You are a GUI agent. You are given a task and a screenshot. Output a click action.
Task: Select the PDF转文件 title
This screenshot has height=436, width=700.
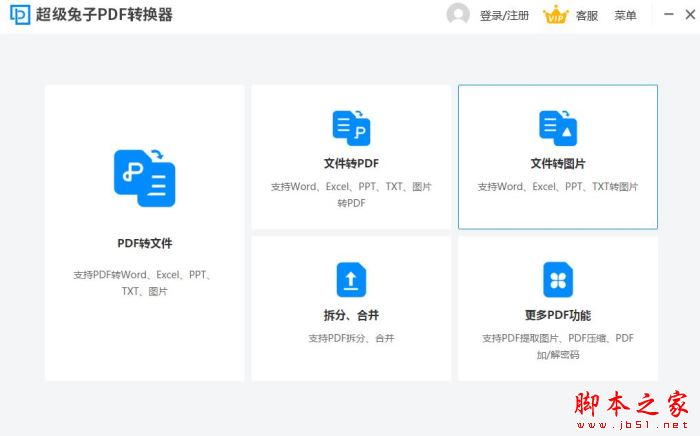[145, 243]
